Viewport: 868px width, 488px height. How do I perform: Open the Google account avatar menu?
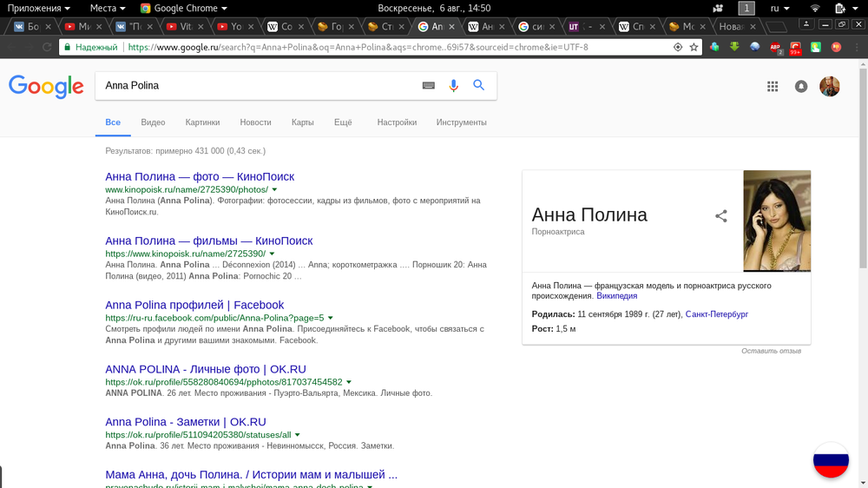coord(829,87)
